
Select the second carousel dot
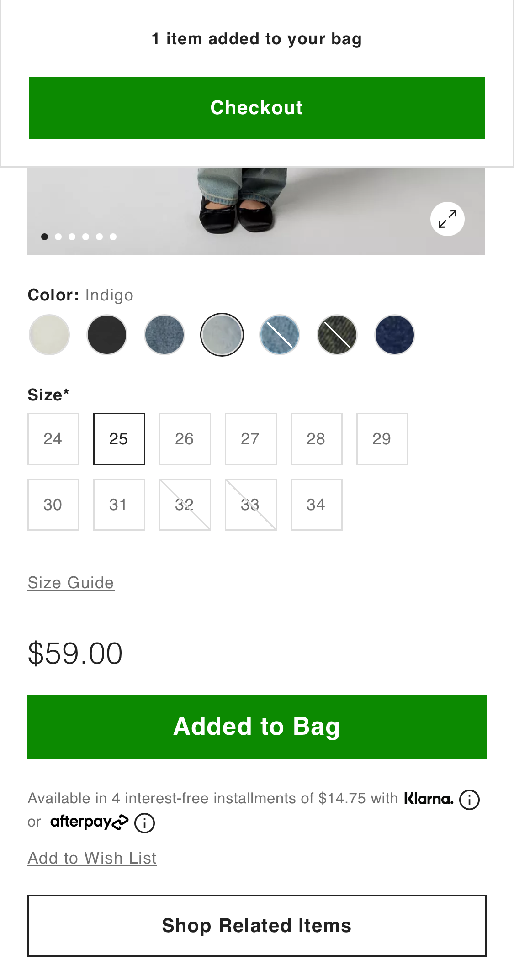click(58, 237)
